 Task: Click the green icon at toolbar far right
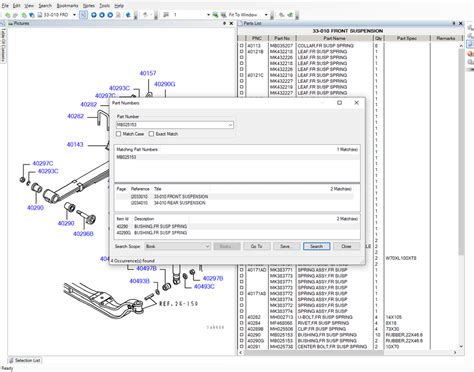290,15
